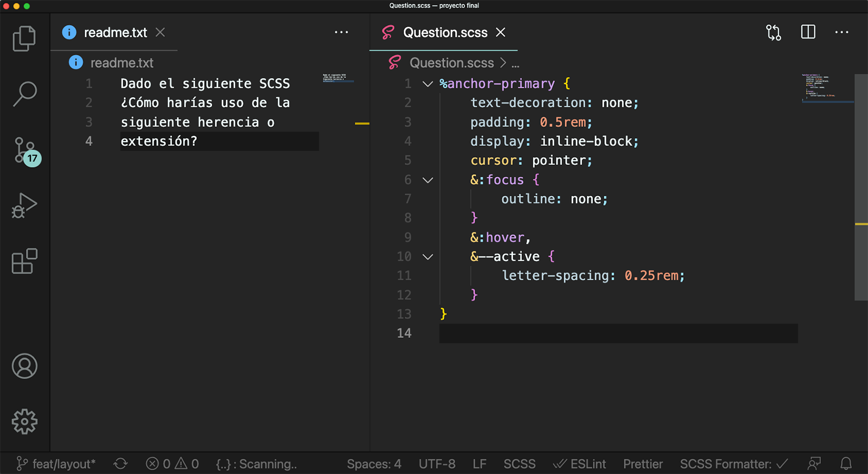Collapse the %anchor-primary block fold arrow
The height and width of the screenshot is (474, 868).
(x=427, y=84)
